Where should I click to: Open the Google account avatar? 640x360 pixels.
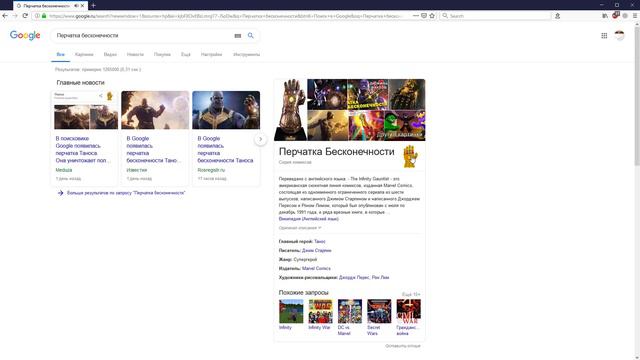click(x=620, y=36)
